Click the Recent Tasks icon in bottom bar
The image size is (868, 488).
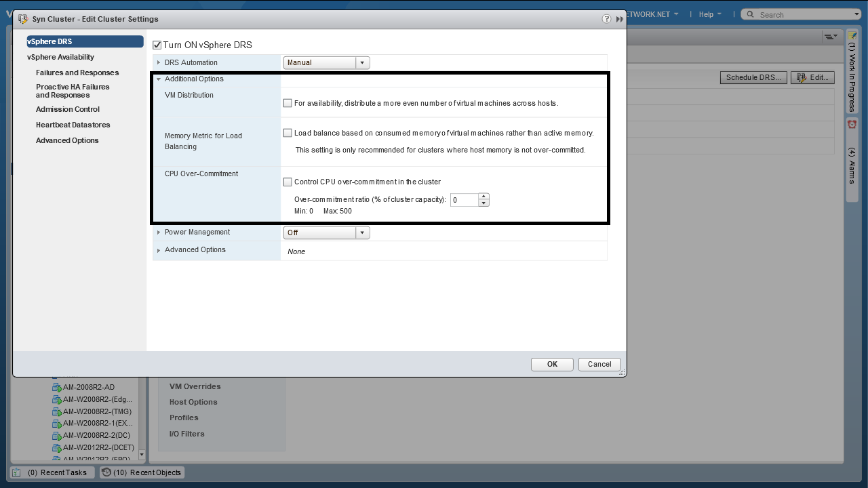click(16, 472)
